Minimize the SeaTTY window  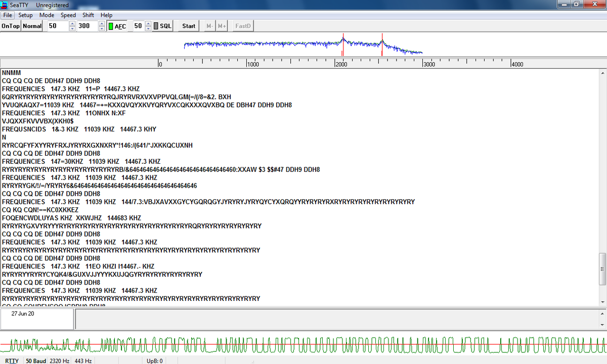563,5
